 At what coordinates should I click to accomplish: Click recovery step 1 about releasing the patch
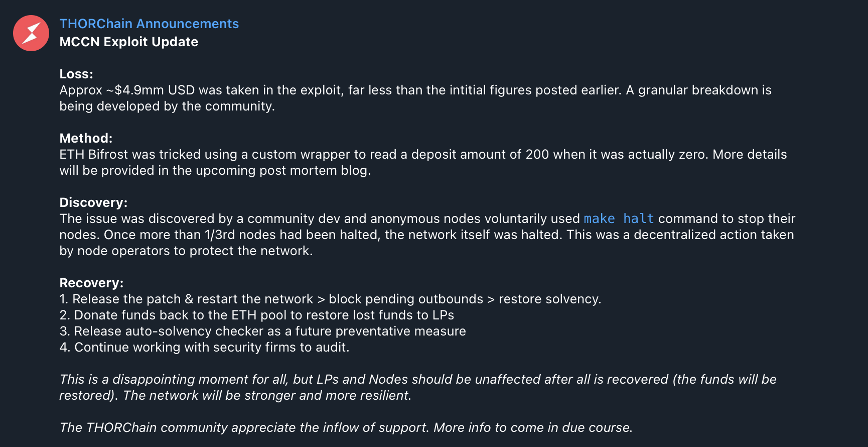330,299
